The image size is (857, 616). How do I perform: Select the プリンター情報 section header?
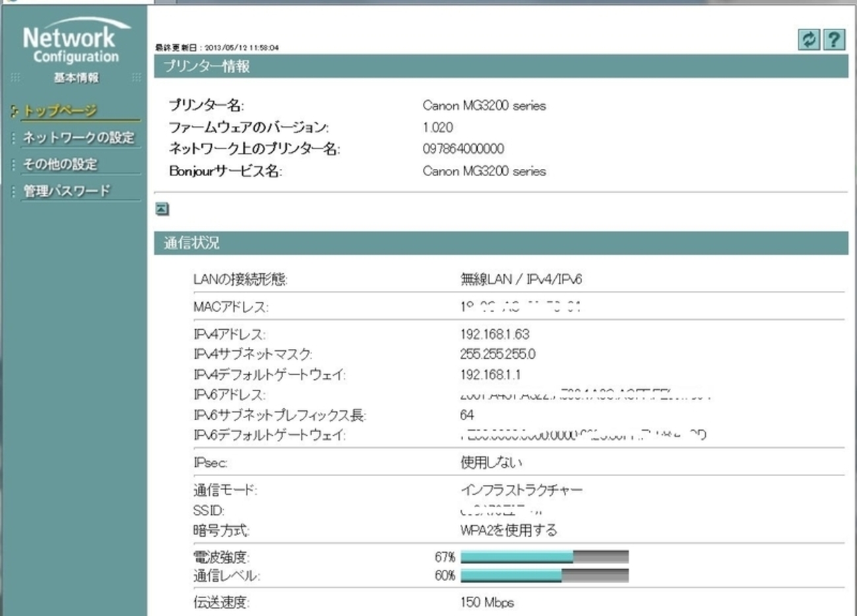(x=501, y=67)
